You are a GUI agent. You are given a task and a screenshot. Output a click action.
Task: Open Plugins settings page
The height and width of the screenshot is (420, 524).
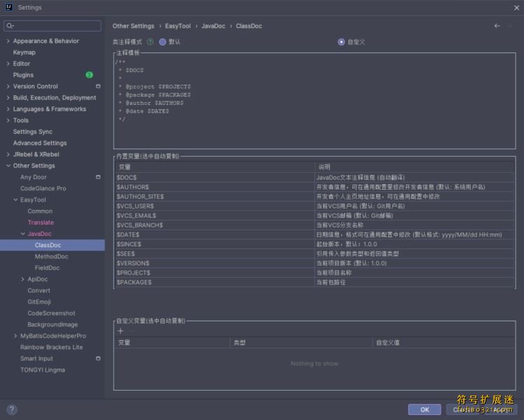point(23,75)
